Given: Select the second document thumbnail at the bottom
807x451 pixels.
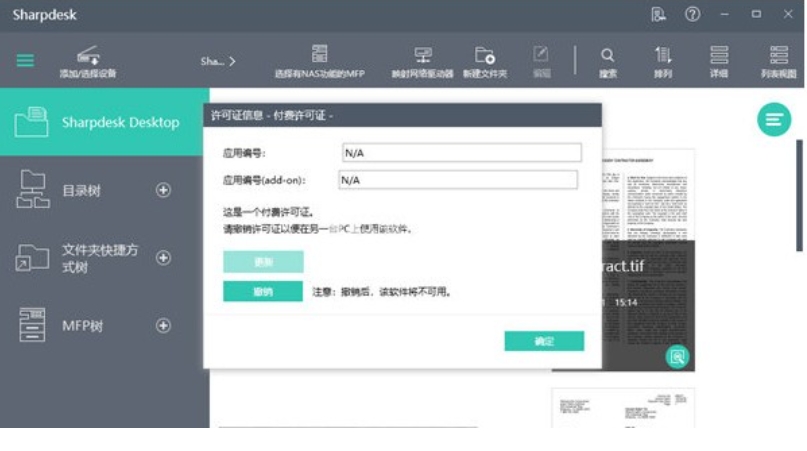Looking at the screenshot, I should (x=623, y=408).
